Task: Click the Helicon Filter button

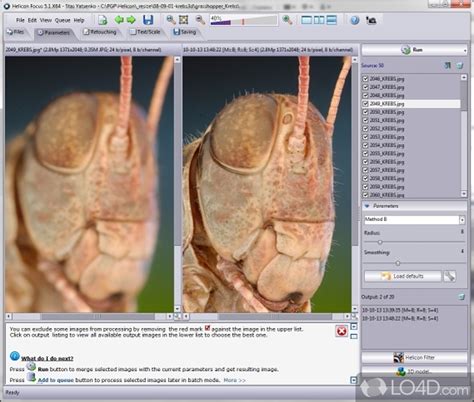Action: (414, 358)
